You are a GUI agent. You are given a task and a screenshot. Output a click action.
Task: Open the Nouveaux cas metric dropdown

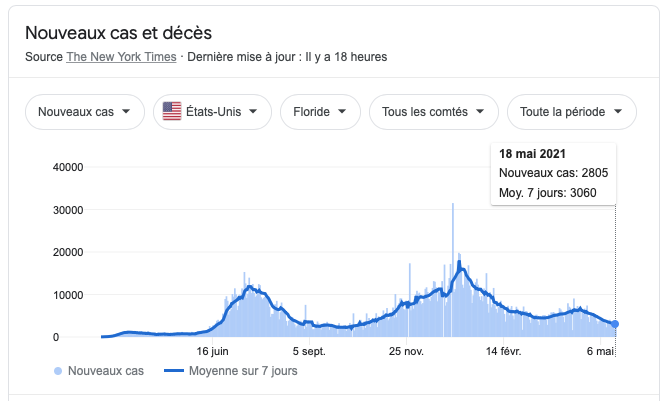click(x=85, y=112)
